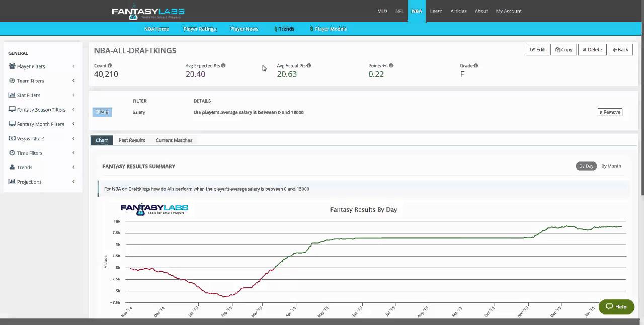Expand the Stat Filters section
Image resolution: width=644 pixels, height=325 pixels.
point(73,95)
